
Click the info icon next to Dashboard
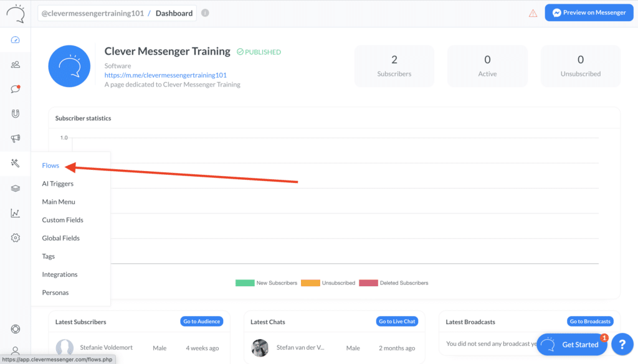[206, 13]
